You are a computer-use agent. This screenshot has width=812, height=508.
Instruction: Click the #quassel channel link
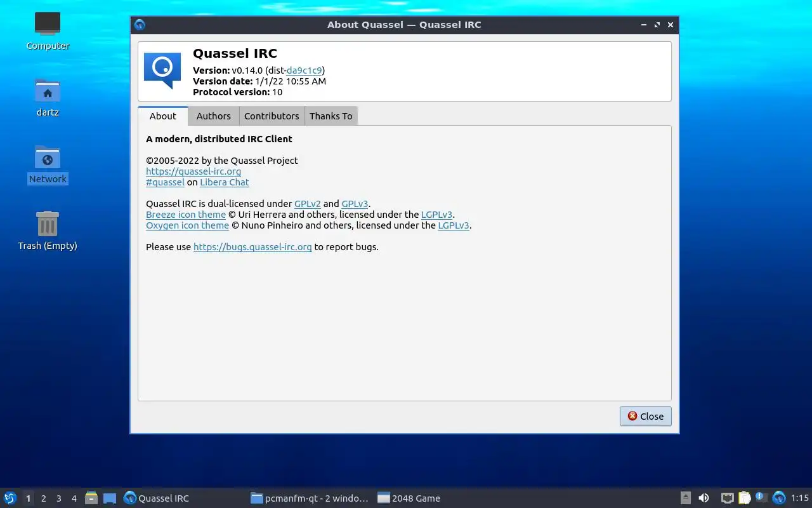coord(165,182)
